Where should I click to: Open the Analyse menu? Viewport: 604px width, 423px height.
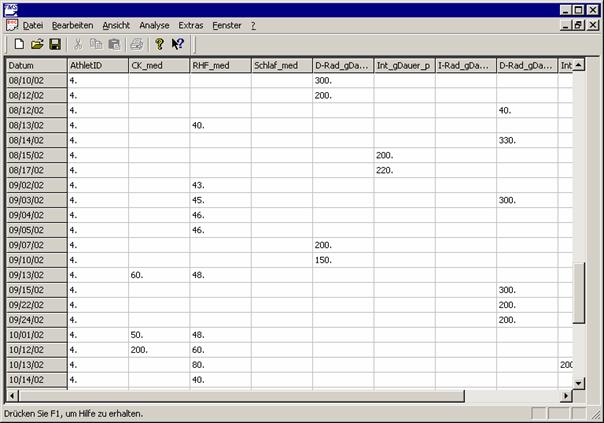tap(154, 25)
